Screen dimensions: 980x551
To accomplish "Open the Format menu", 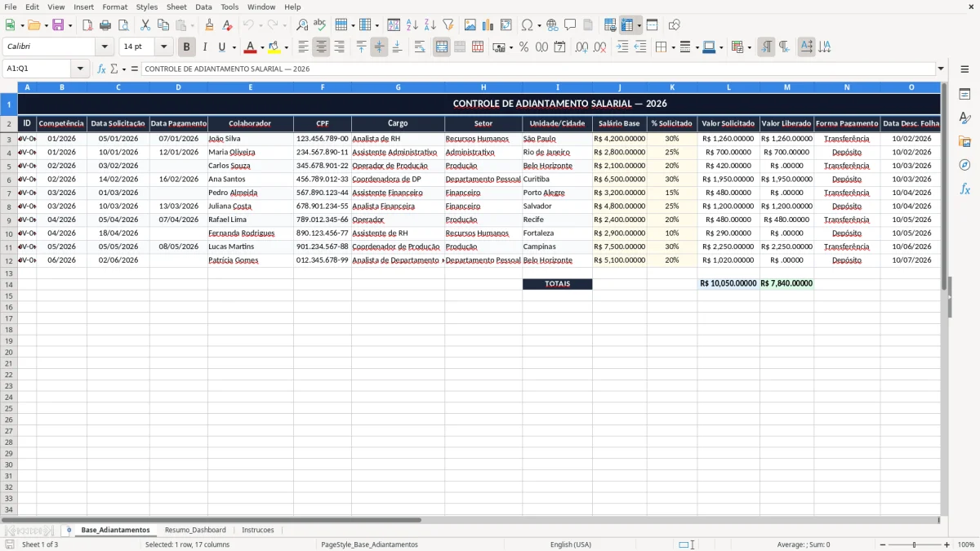I will 114,7.
